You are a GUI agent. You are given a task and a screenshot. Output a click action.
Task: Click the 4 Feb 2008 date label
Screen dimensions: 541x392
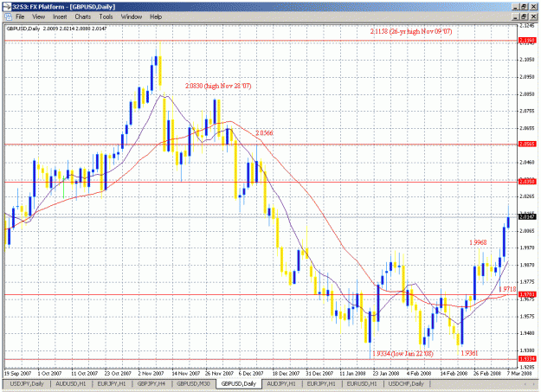click(x=419, y=374)
